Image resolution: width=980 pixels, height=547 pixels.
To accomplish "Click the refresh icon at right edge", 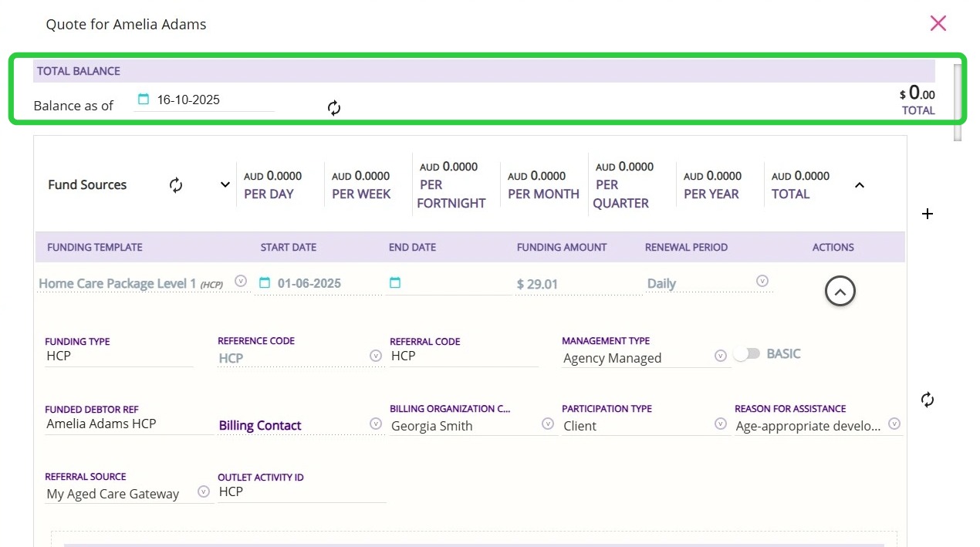I will (928, 400).
